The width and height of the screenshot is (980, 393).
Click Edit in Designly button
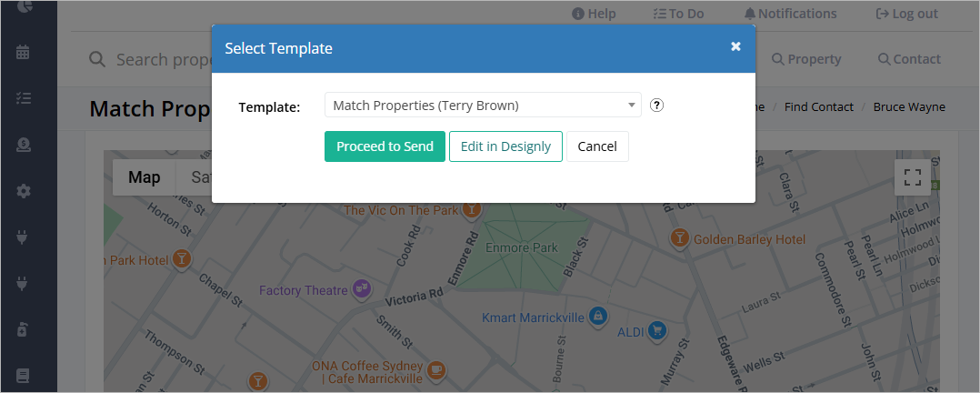tap(505, 146)
